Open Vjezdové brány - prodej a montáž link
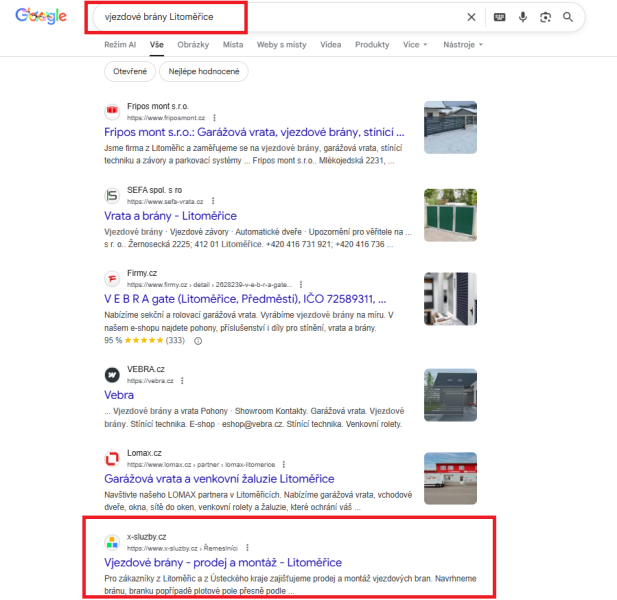The height and width of the screenshot is (600, 617). pyautogui.click(x=222, y=563)
